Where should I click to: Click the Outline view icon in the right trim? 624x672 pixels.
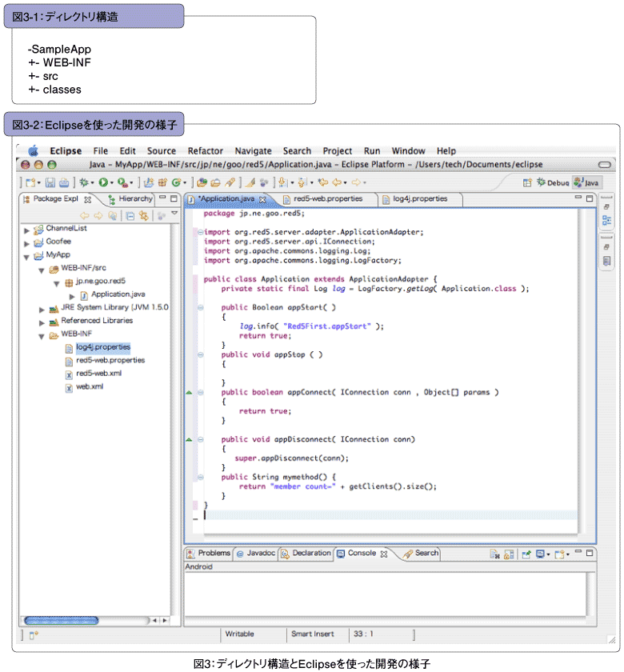[x=607, y=220]
